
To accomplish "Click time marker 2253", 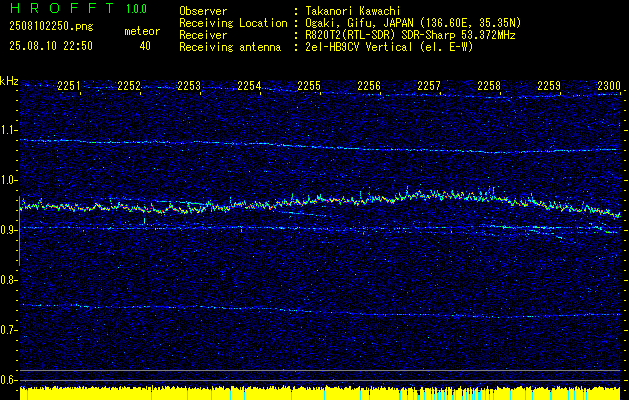I will click(189, 85).
